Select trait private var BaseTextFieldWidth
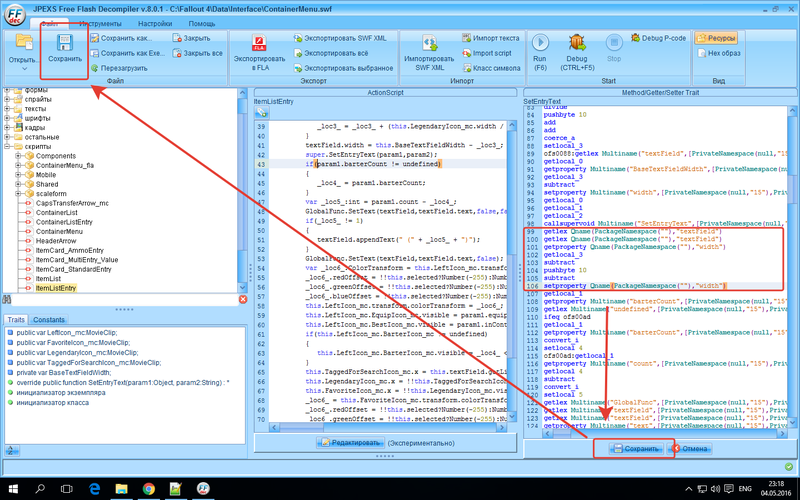Screen dimensions: 800x500 pyautogui.click(x=63, y=372)
